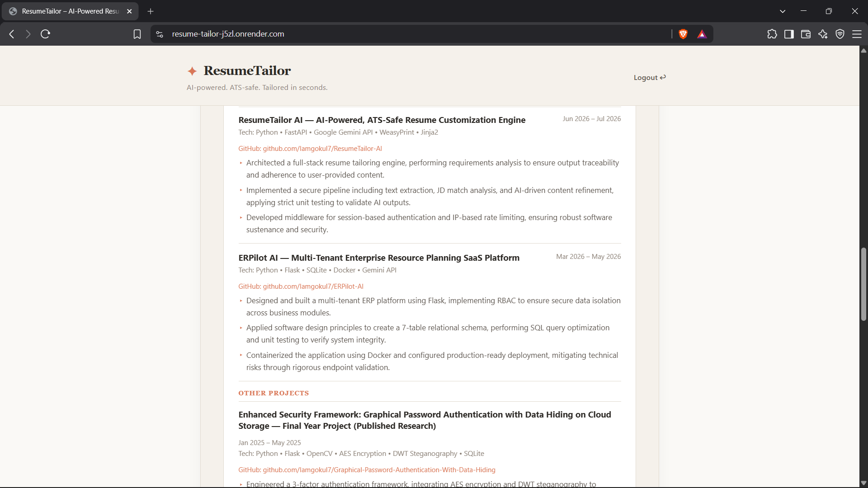Click the 'Designed and built a multi-tenant' bullet
This screenshot has height=488, width=868.
434,307
